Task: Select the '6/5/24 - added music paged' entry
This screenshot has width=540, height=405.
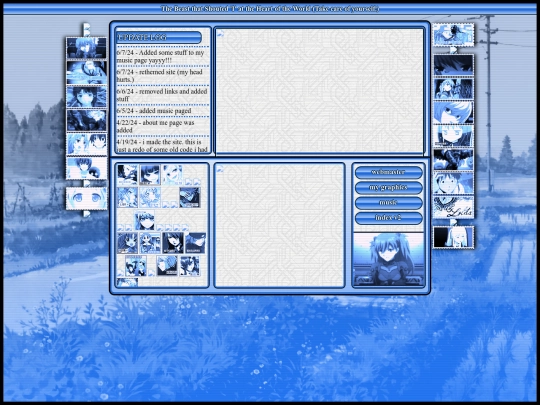Action: [x=163, y=111]
